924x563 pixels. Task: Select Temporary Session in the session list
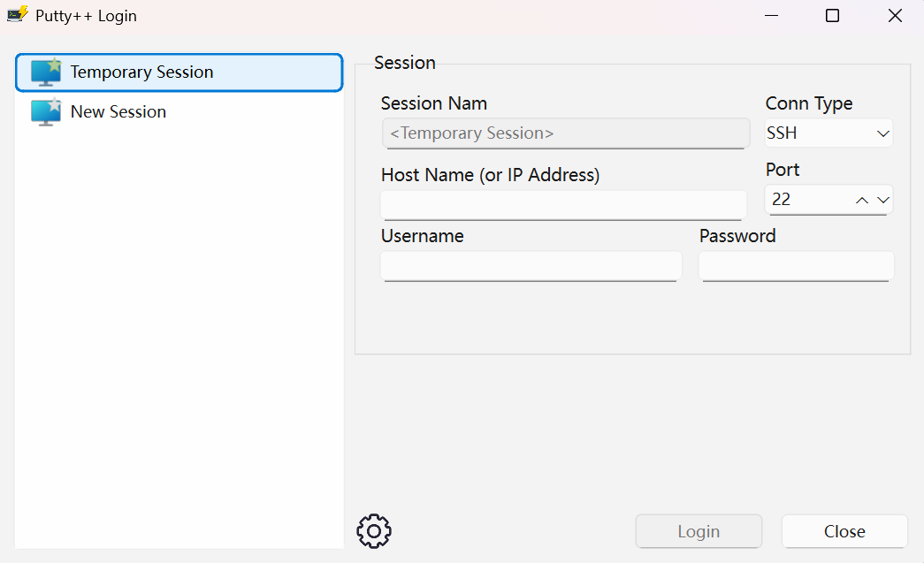[179, 72]
